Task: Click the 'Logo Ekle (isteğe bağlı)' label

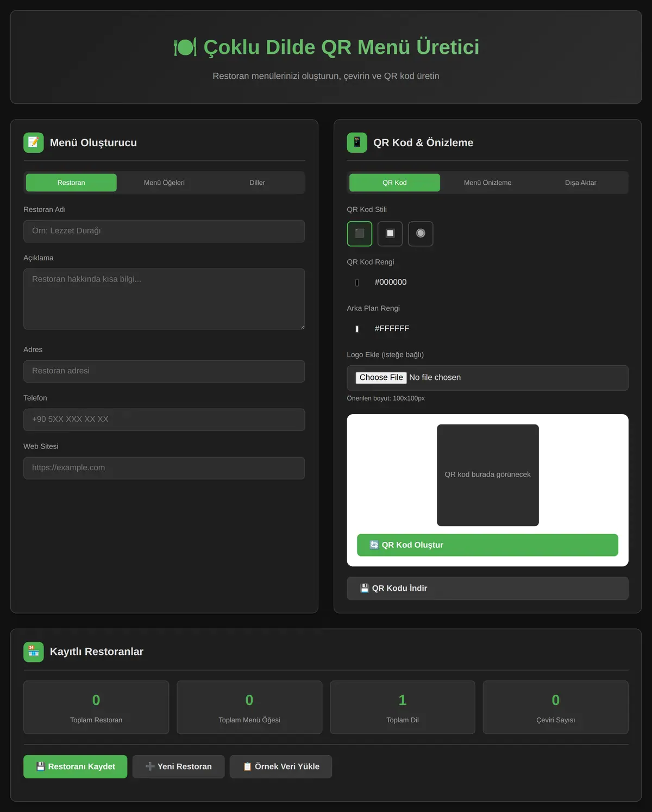Action: click(x=385, y=355)
